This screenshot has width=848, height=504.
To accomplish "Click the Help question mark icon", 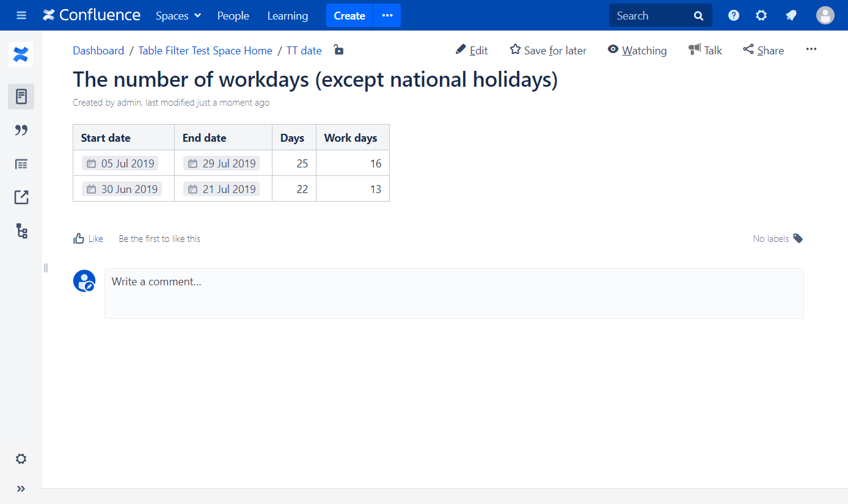I will [734, 16].
